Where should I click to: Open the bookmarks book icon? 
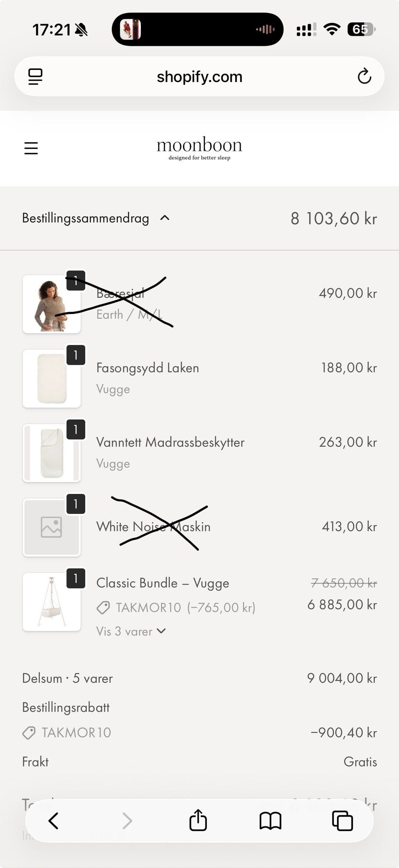(270, 821)
